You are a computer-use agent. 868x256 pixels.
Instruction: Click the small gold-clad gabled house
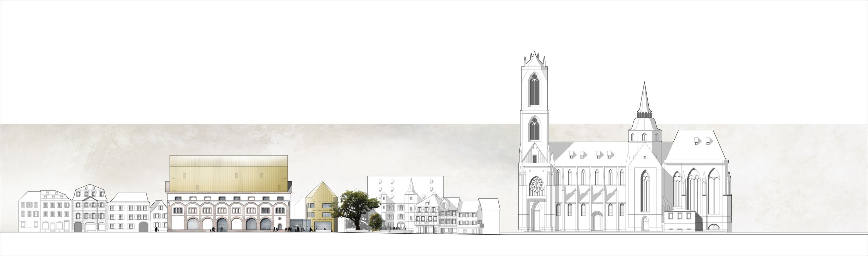pos(321,206)
